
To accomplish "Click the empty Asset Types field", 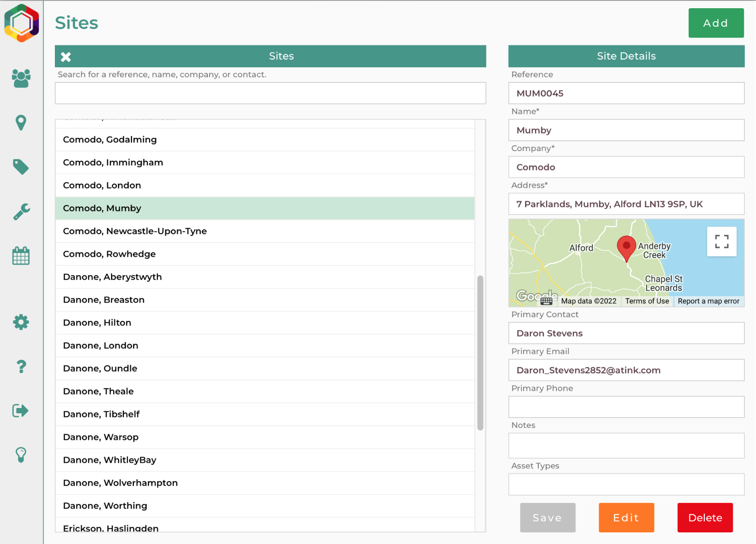I will pos(626,484).
